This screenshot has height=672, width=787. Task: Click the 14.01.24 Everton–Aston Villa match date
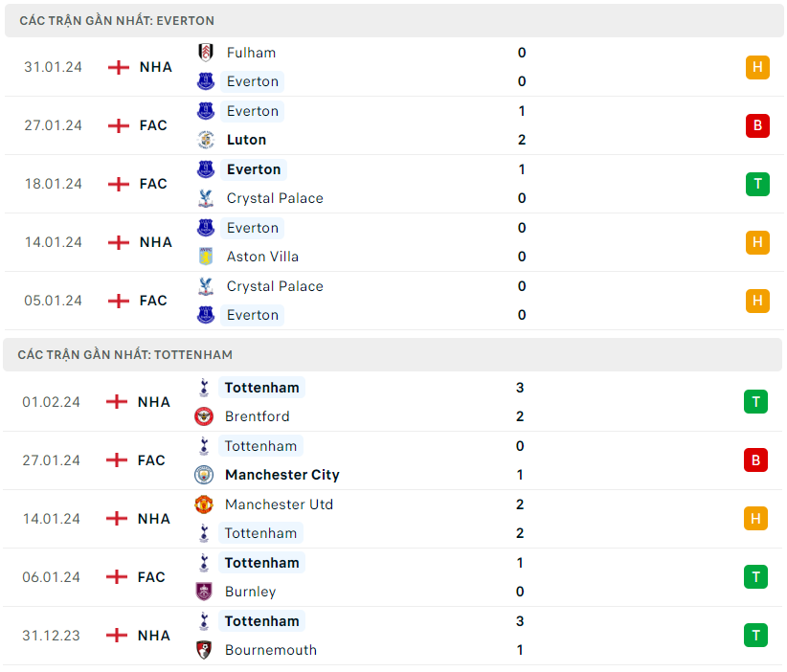(x=54, y=242)
